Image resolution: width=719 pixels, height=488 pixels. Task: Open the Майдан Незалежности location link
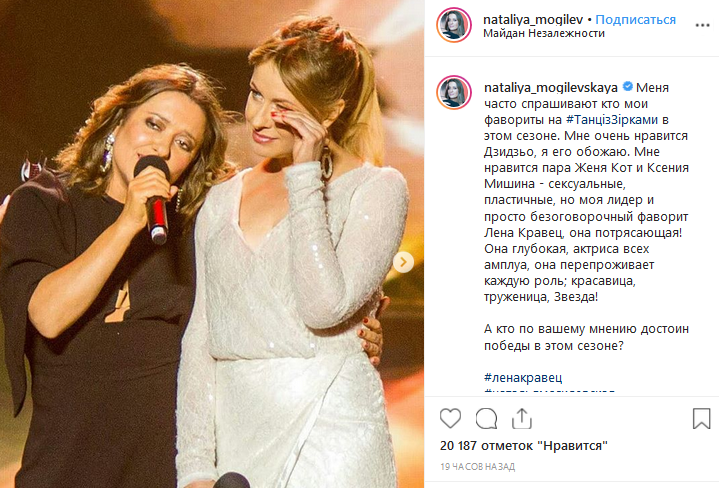click(544, 33)
